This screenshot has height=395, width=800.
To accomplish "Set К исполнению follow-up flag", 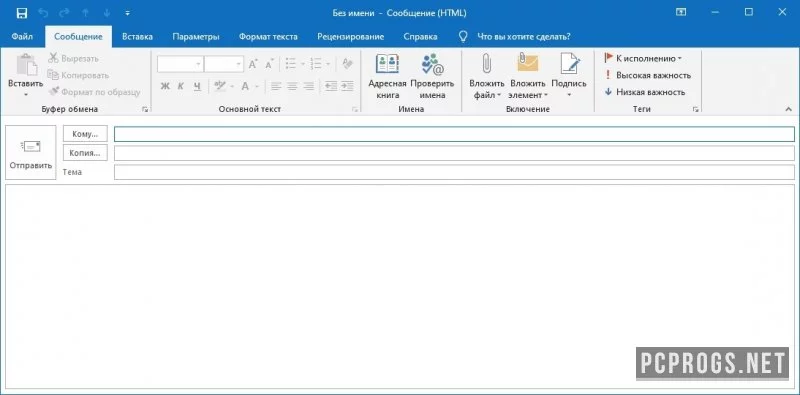I will (x=643, y=58).
